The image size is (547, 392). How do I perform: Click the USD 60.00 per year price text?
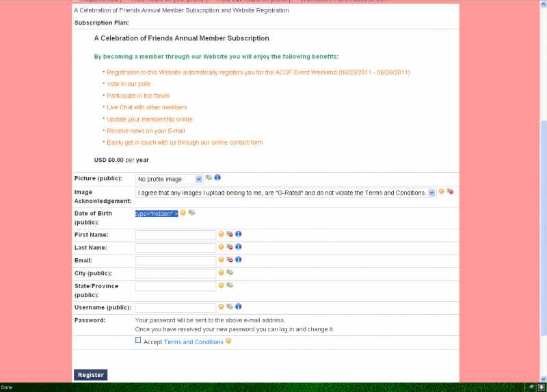[122, 160]
